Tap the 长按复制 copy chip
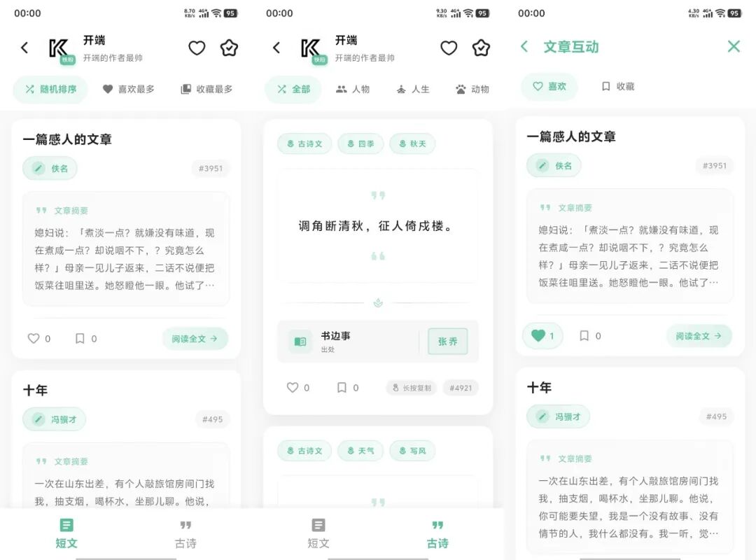Viewport: 756px width, 560px height. [412, 388]
